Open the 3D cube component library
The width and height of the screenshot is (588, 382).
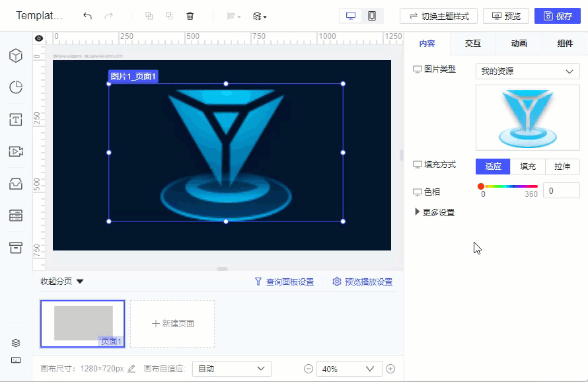[x=16, y=56]
